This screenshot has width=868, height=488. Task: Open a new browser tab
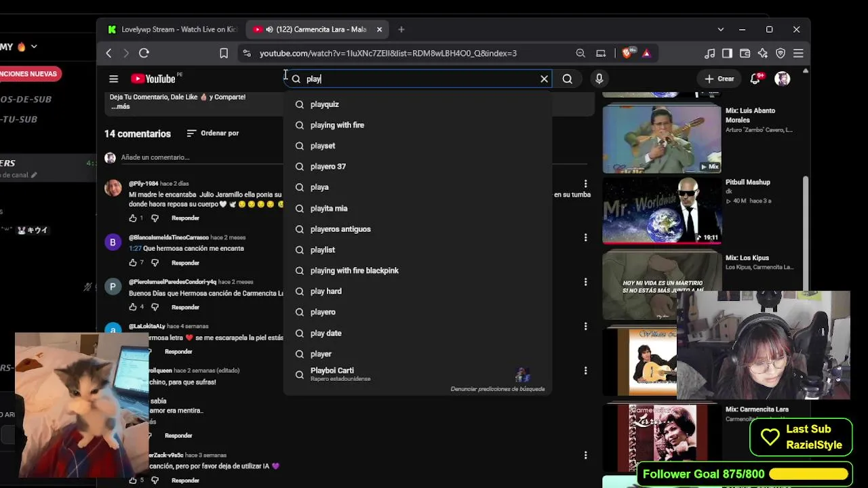[401, 29]
